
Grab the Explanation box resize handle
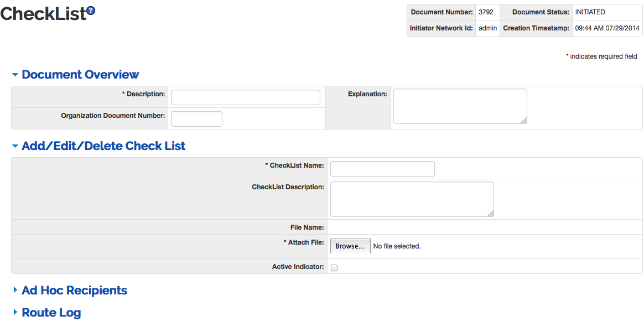[523, 120]
